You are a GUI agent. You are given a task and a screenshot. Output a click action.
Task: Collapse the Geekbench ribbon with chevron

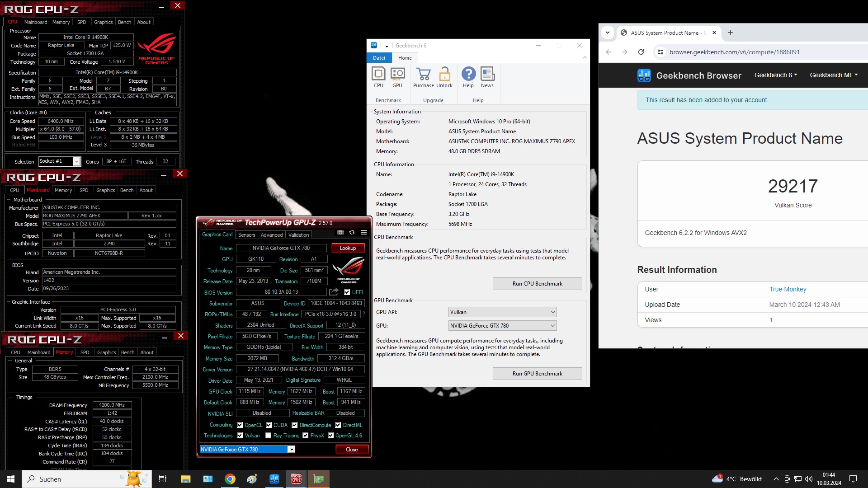(x=585, y=58)
